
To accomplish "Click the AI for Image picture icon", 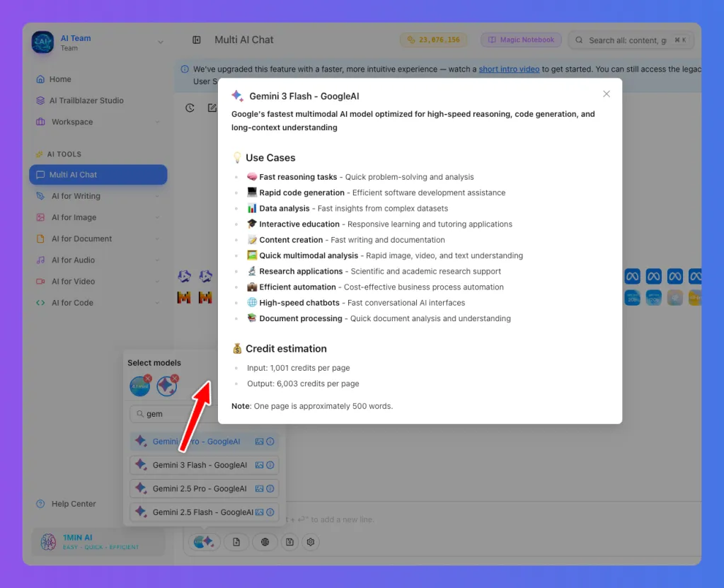I will point(40,217).
